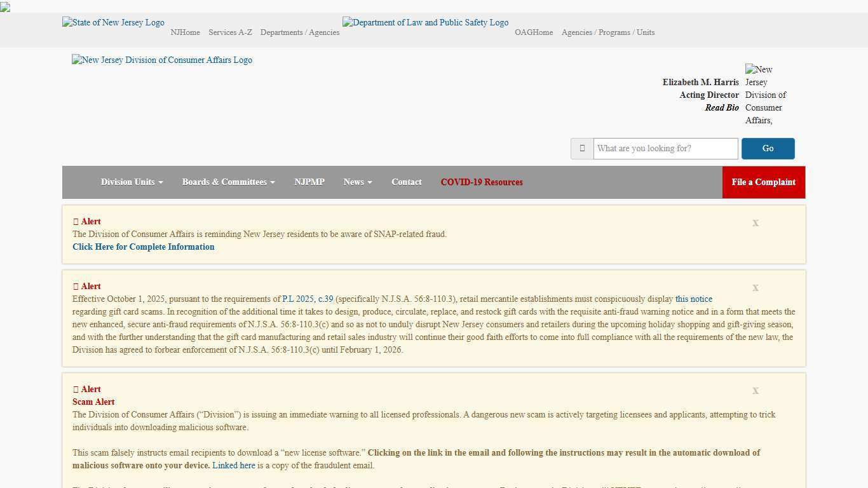Image resolution: width=868 pixels, height=488 pixels.
Task: Open the Read Bio link
Action: [x=722, y=108]
